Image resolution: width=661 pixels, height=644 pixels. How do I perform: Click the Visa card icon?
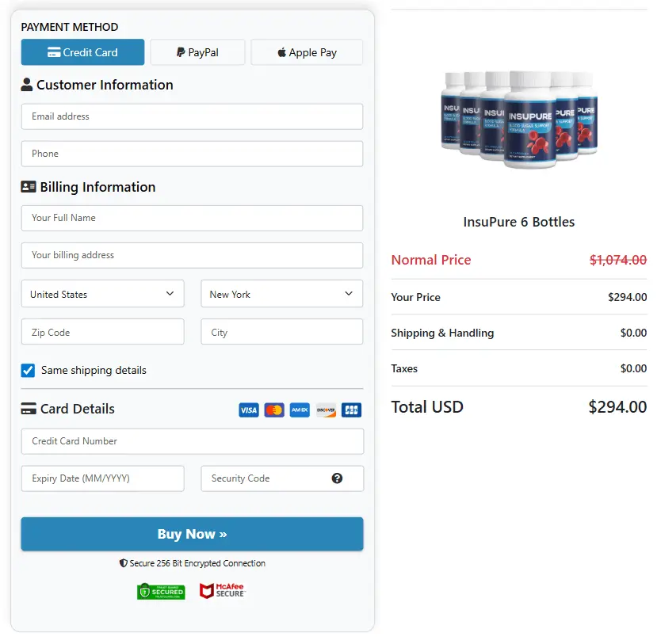(248, 410)
